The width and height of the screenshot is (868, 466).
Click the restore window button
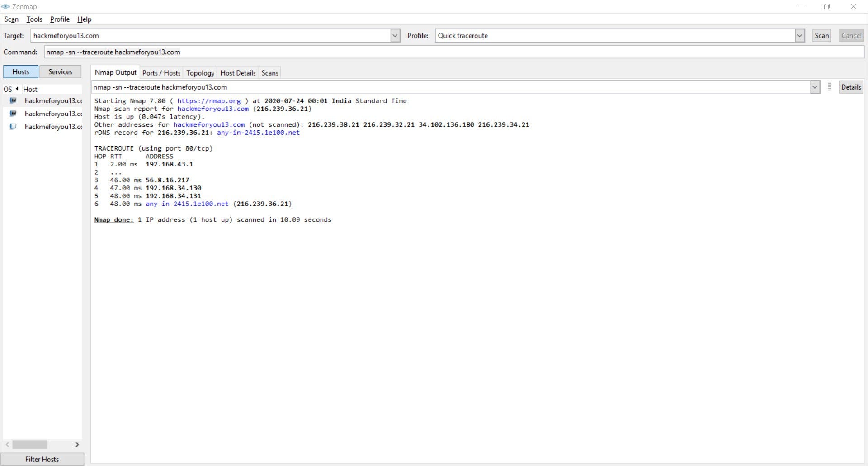pos(827,6)
